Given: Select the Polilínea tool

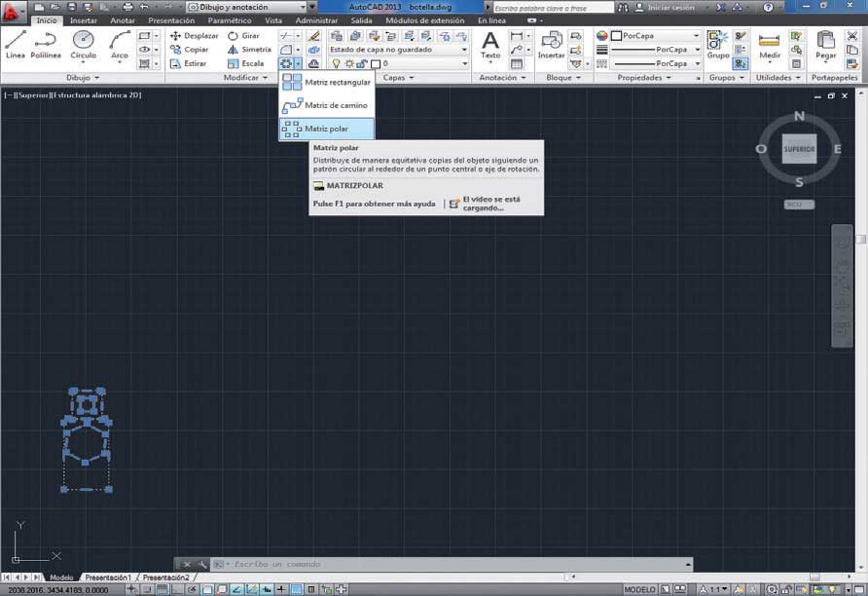Looking at the screenshot, I should point(46,45).
